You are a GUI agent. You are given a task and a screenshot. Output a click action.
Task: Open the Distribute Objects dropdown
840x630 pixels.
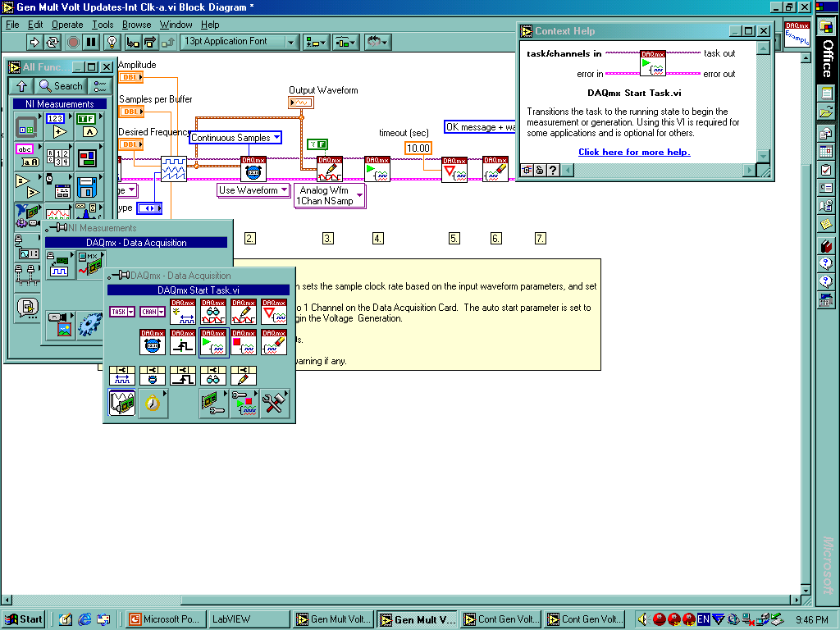[345, 42]
